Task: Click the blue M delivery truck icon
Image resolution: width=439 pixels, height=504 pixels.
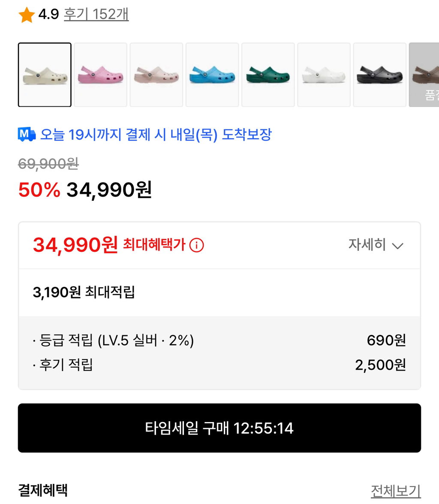Action: point(27,134)
